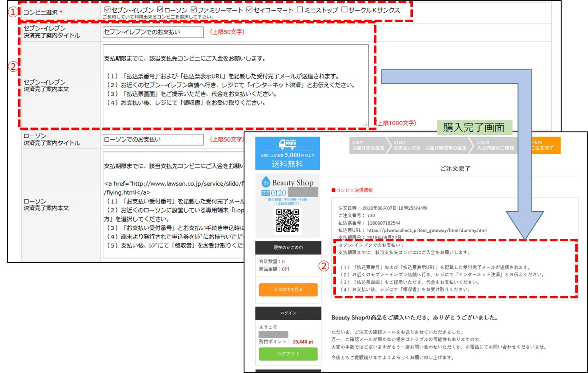This screenshot has width=588, height=373.
Task: Enable the ミニストップ checkbox
Action: point(300,10)
